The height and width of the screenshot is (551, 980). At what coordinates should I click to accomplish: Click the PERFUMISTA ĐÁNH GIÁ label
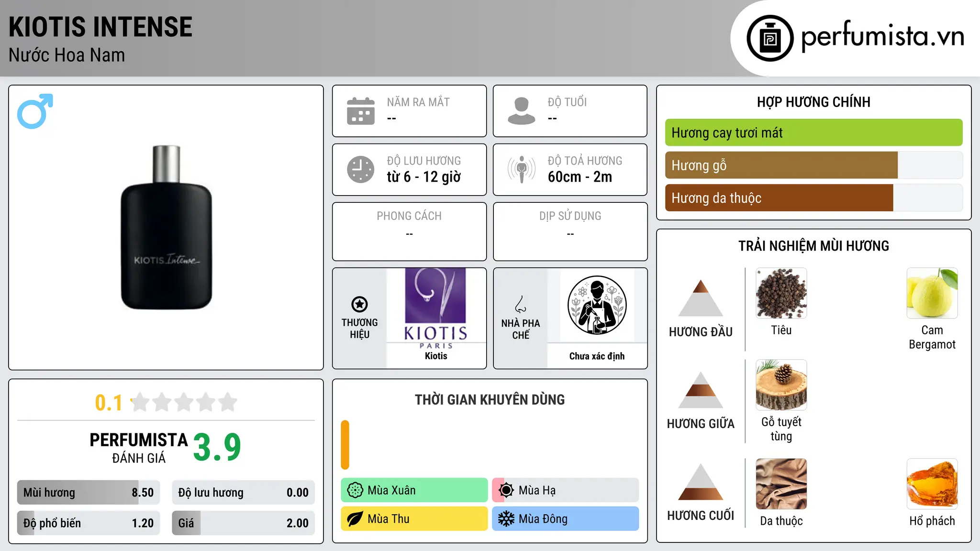139,448
